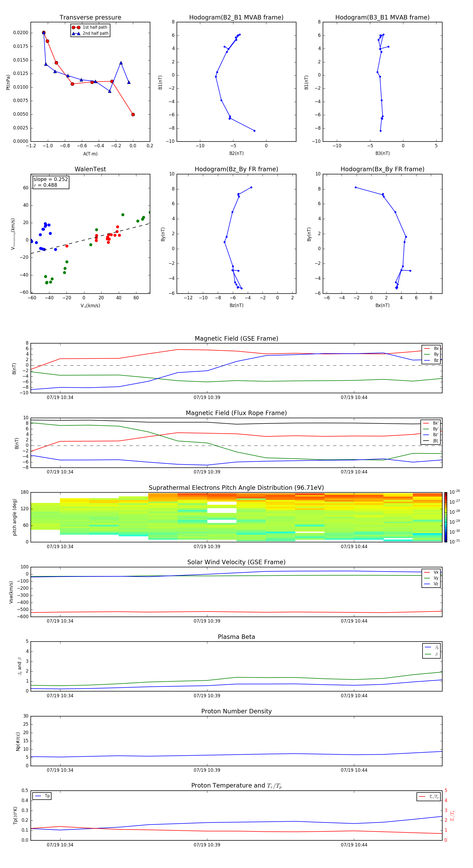473x868 pixels.
Task: Click Bz legend entry in GSE magnetic field
Action: click(x=431, y=360)
